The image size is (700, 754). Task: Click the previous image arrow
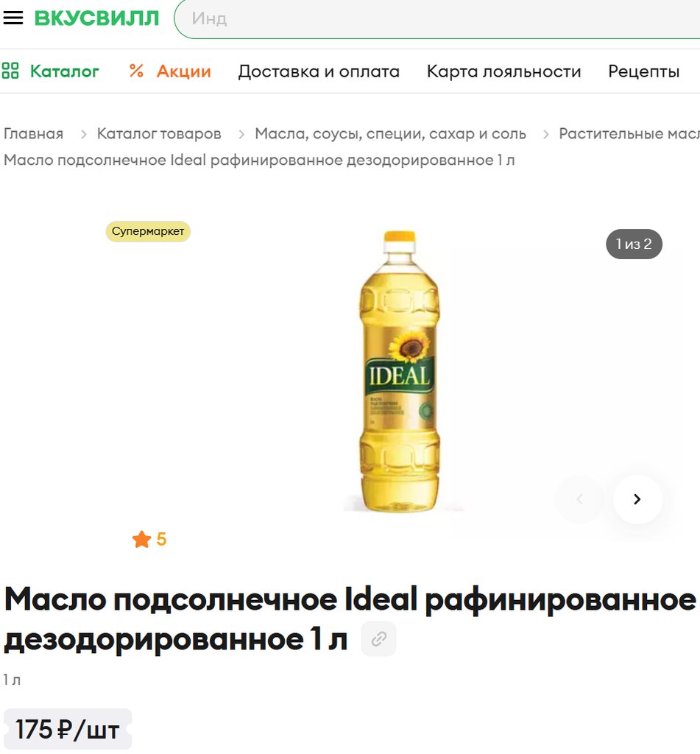pyautogui.click(x=579, y=499)
